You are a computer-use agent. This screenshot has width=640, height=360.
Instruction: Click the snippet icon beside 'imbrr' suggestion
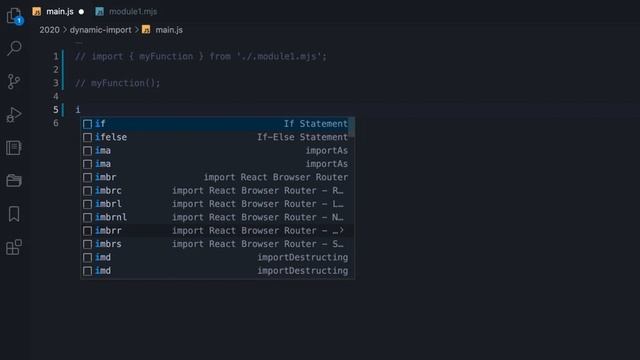[x=87, y=231]
